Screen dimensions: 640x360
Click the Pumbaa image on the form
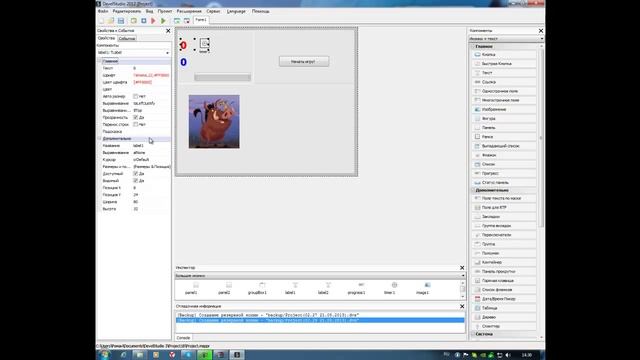tap(214, 122)
